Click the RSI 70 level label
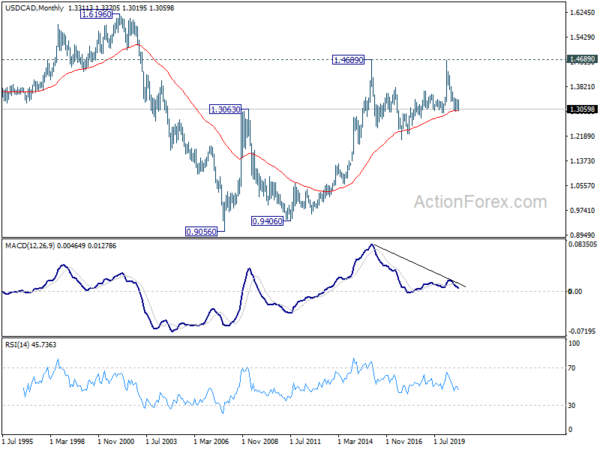 (571, 368)
